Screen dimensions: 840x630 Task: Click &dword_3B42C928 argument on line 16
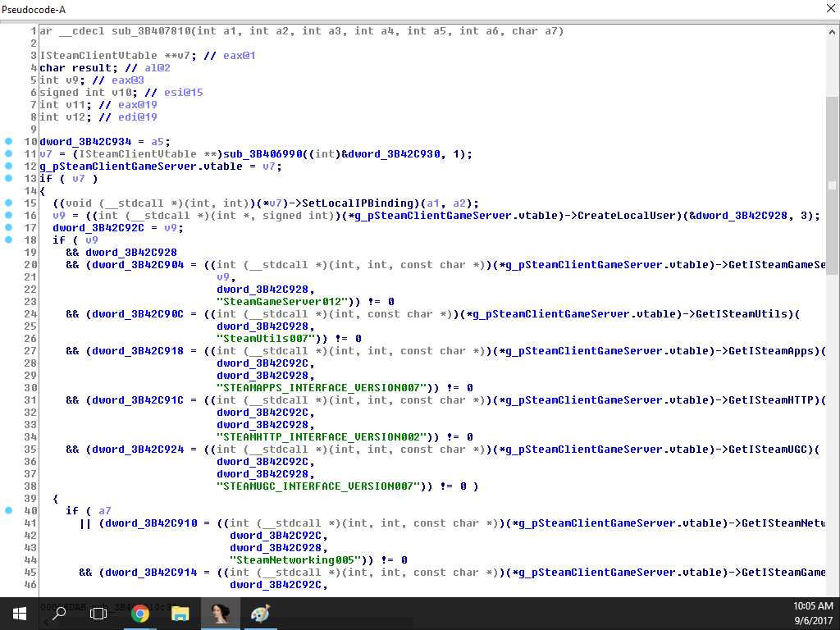[738, 216]
